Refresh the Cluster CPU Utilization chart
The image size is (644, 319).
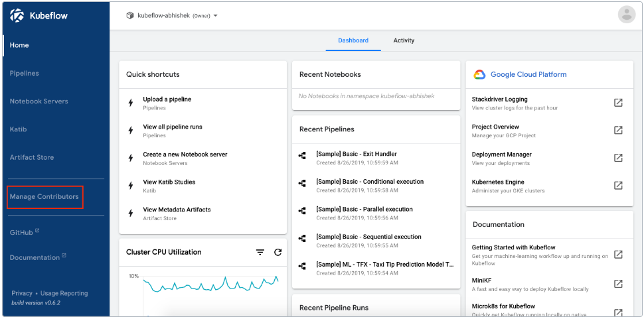(278, 252)
